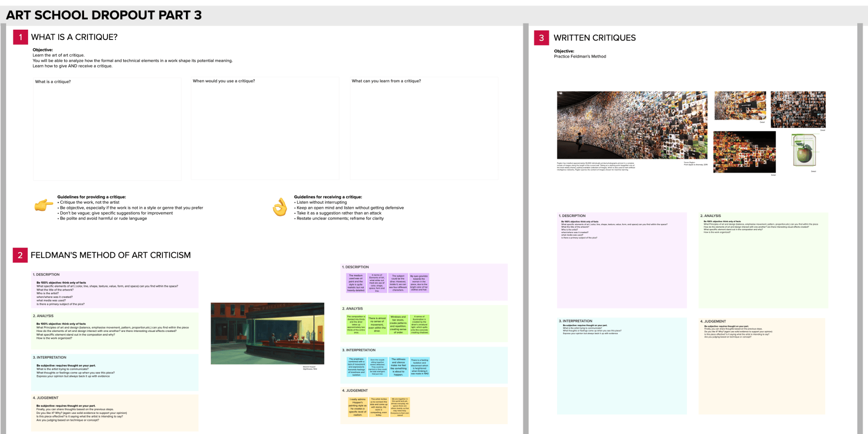Click the OK hand emoji icon

(x=280, y=207)
